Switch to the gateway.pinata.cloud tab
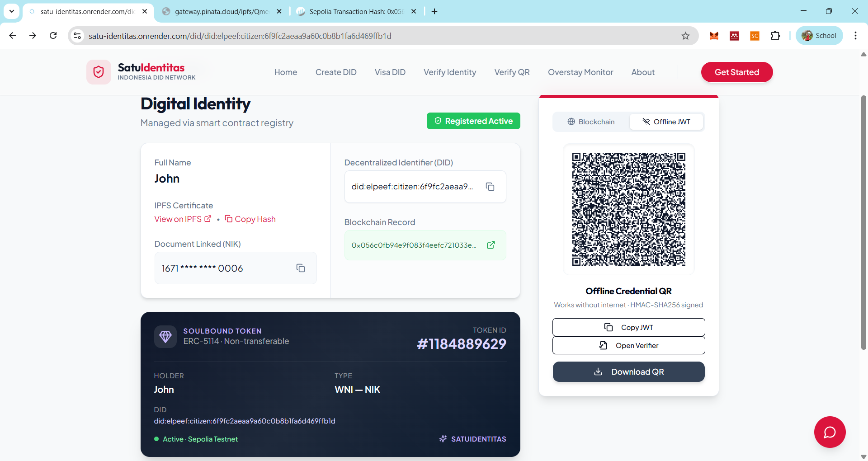The width and height of the screenshot is (868, 461). click(222, 11)
